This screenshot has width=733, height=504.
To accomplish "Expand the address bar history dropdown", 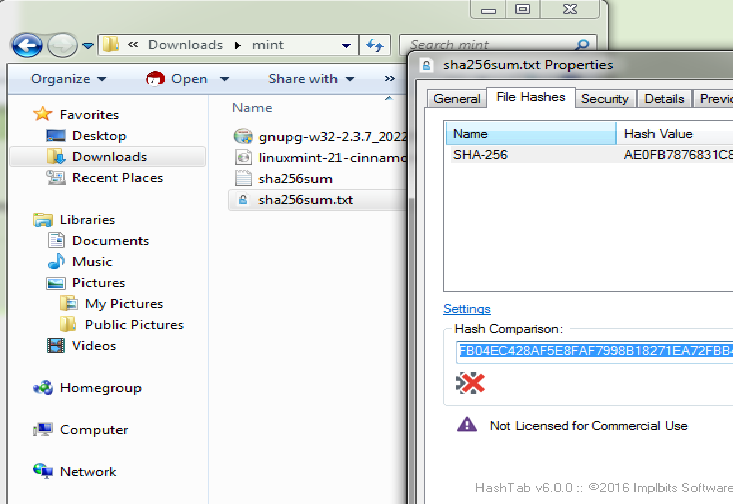I will pos(346,45).
